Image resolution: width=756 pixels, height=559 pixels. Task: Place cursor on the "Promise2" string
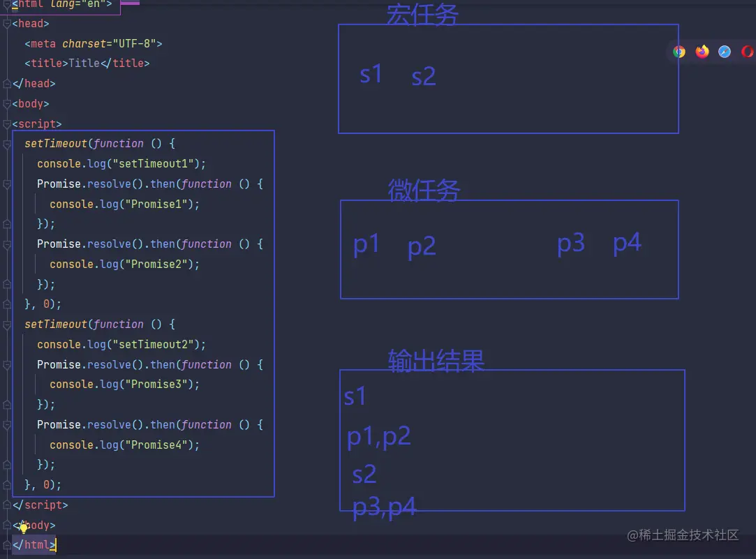[x=159, y=264]
